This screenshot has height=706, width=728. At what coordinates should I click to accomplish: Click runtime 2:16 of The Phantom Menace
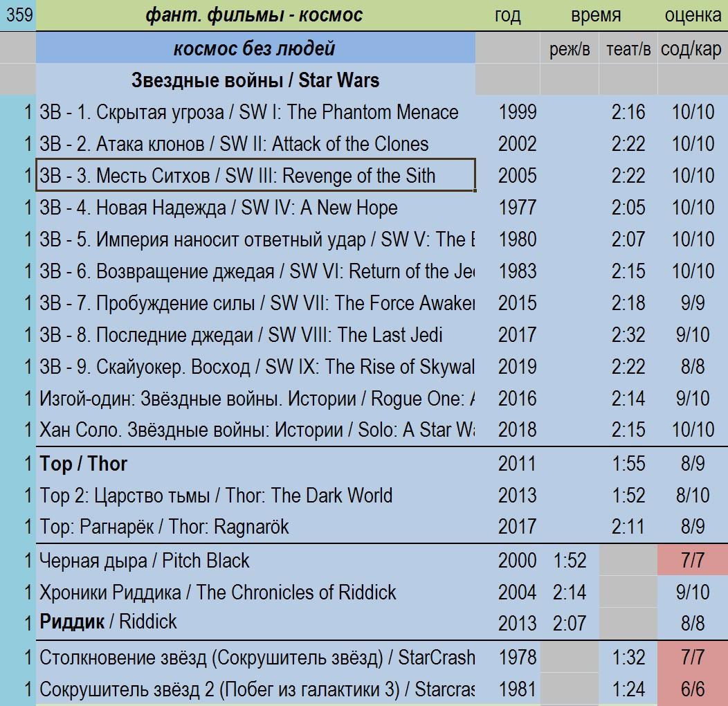coord(628,112)
